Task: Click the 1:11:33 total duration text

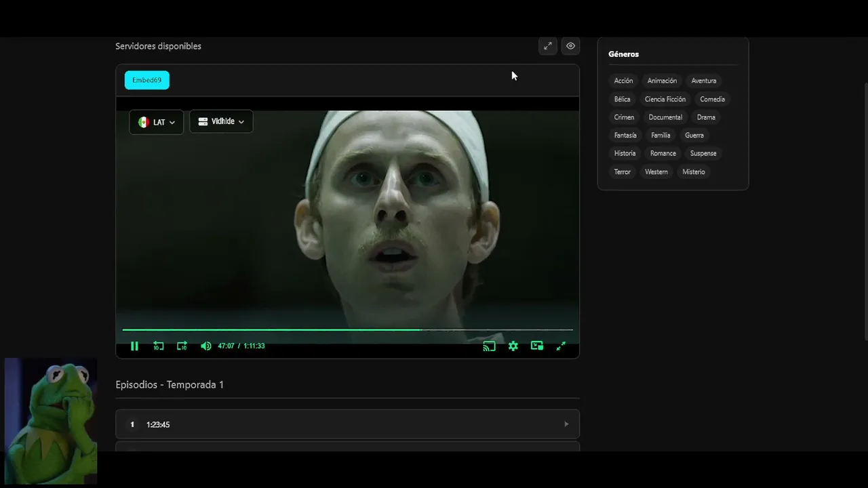Action: click(x=254, y=346)
